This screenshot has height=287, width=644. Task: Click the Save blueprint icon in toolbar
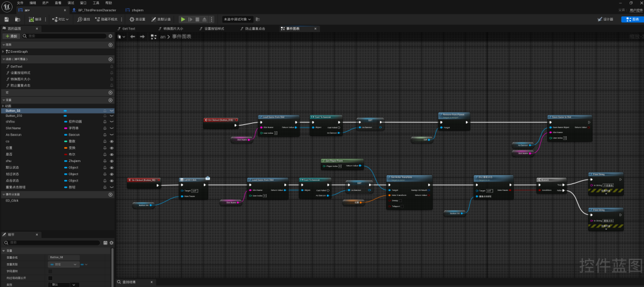click(x=6, y=19)
